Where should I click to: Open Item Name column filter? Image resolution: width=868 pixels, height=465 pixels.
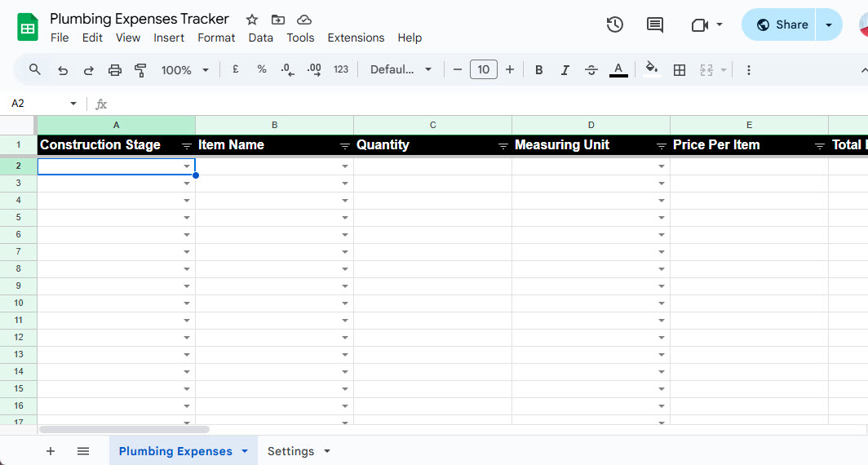pyautogui.click(x=345, y=145)
